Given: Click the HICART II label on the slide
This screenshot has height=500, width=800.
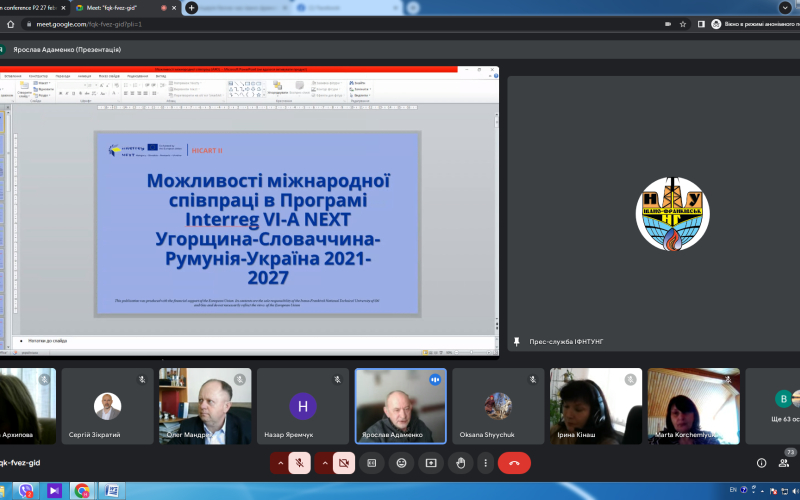Looking at the screenshot, I should click(x=207, y=151).
